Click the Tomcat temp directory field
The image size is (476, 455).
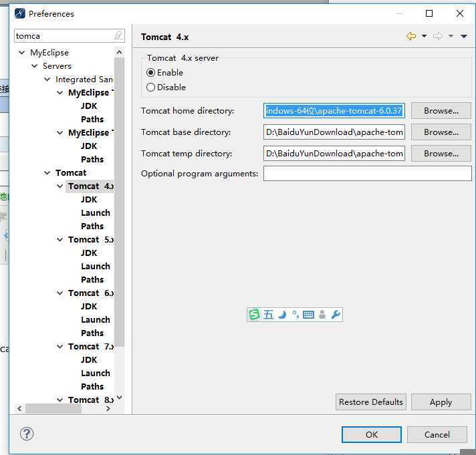[x=334, y=154]
